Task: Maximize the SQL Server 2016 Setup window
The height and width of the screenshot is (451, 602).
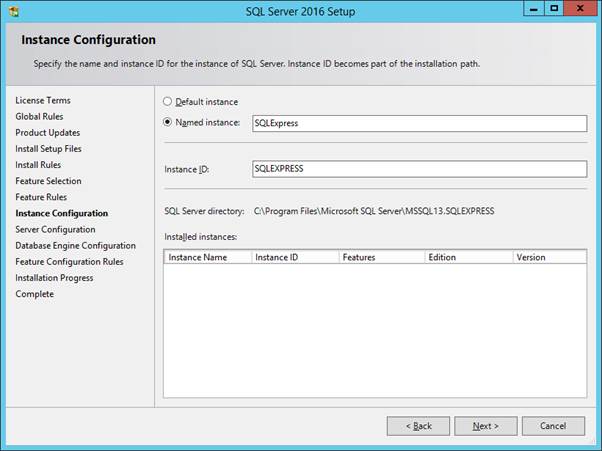Action: coord(554,8)
